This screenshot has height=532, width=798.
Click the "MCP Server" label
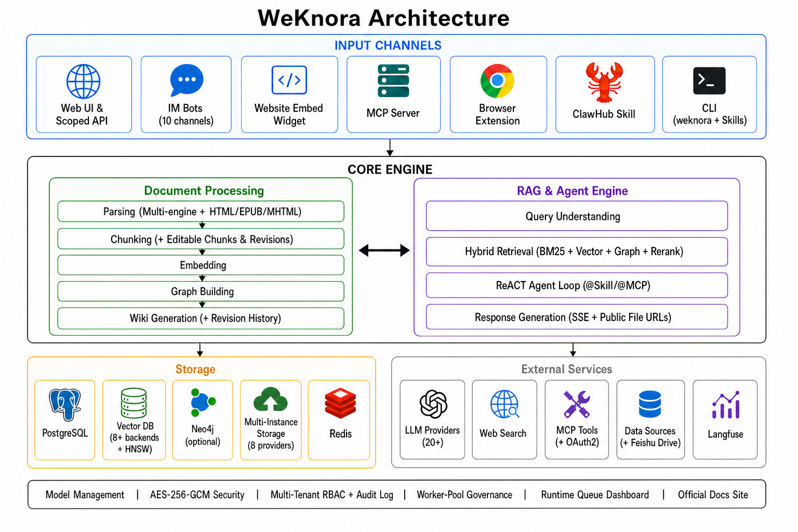[x=393, y=113]
